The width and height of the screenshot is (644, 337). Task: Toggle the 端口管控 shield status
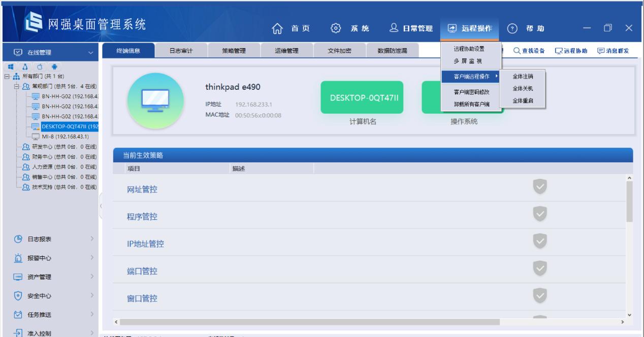(539, 268)
